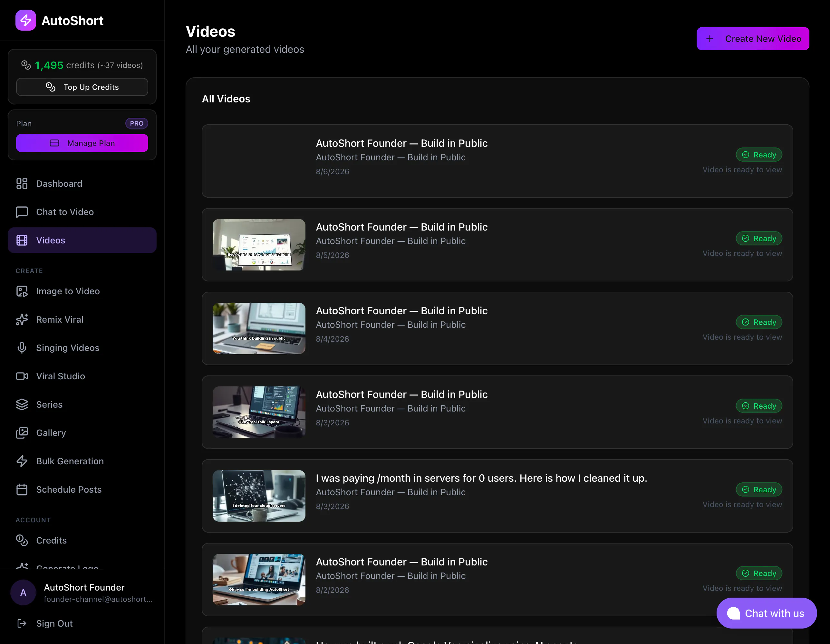Click the Schedule Posts calendar icon
The image size is (830, 644).
click(22, 489)
